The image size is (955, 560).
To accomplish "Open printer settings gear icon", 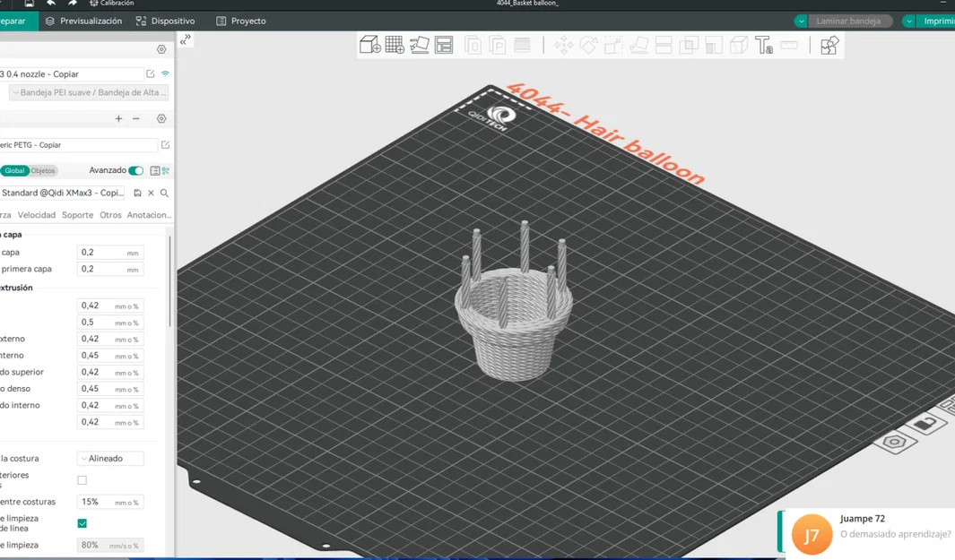I will pos(161,49).
